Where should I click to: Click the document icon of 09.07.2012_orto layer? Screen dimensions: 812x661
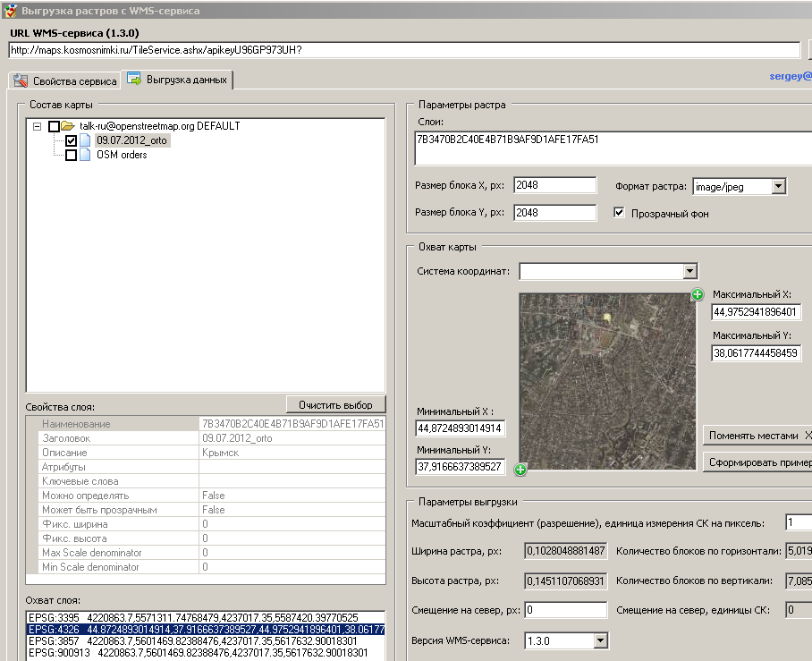pyautogui.click(x=86, y=140)
